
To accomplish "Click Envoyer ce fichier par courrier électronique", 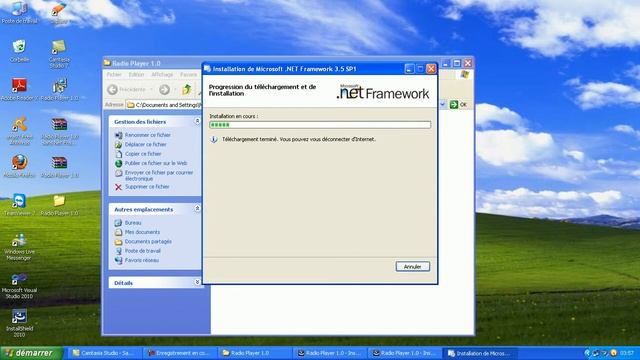I will click(x=159, y=176).
